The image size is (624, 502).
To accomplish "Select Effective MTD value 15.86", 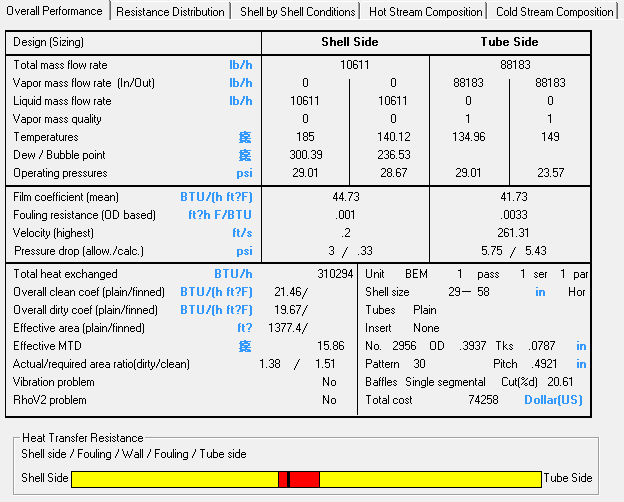I will click(x=331, y=346).
